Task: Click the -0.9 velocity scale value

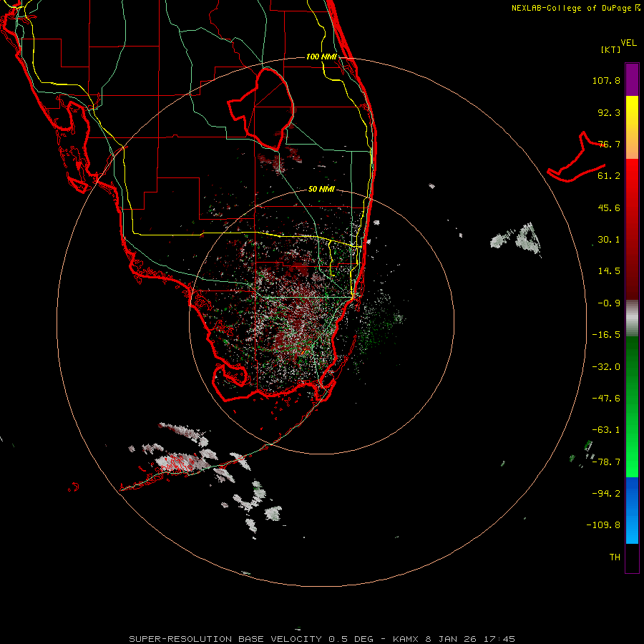Action: click(609, 303)
